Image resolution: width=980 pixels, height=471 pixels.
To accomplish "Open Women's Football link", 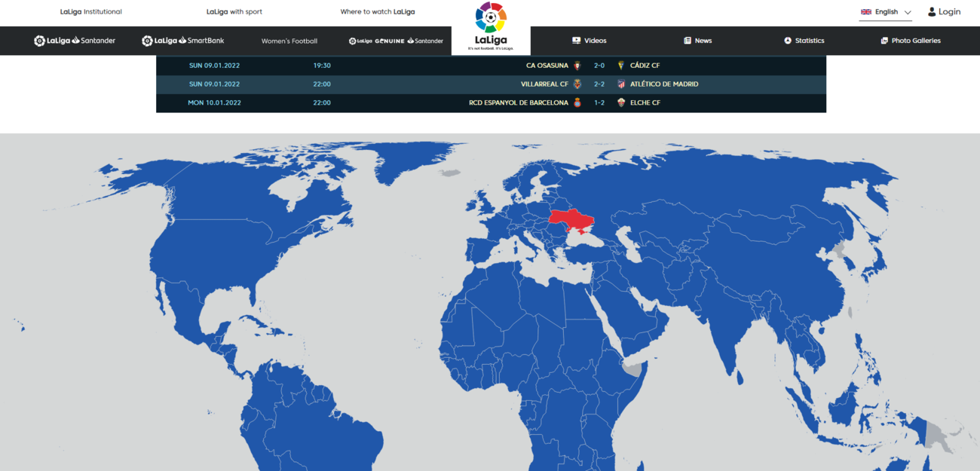I will pyautogui.click(x=289, y=41).
